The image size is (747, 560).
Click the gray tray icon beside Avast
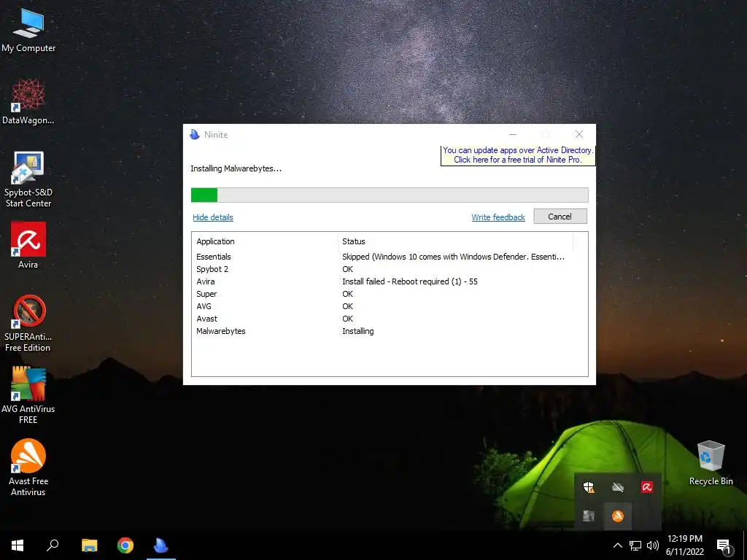point(589,516)
